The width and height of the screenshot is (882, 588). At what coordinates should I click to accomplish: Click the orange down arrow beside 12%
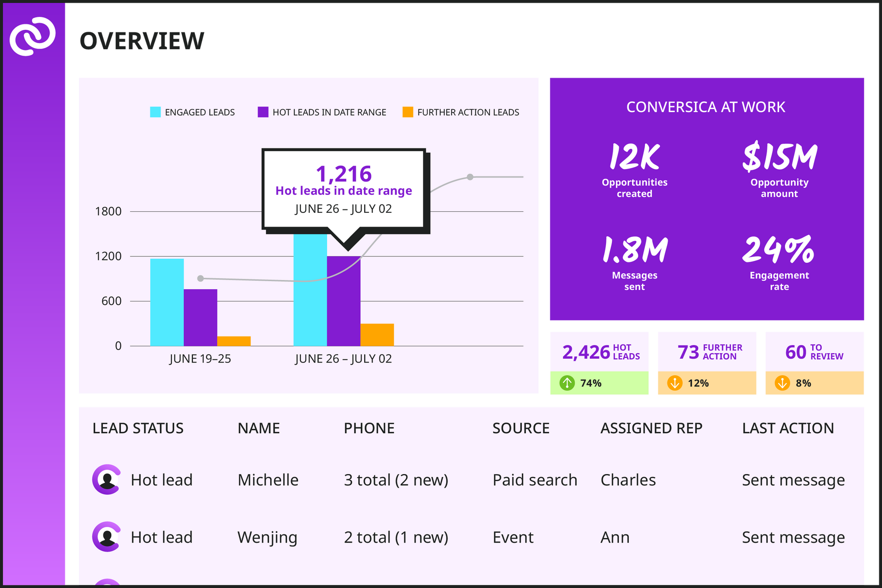point(675,383)
